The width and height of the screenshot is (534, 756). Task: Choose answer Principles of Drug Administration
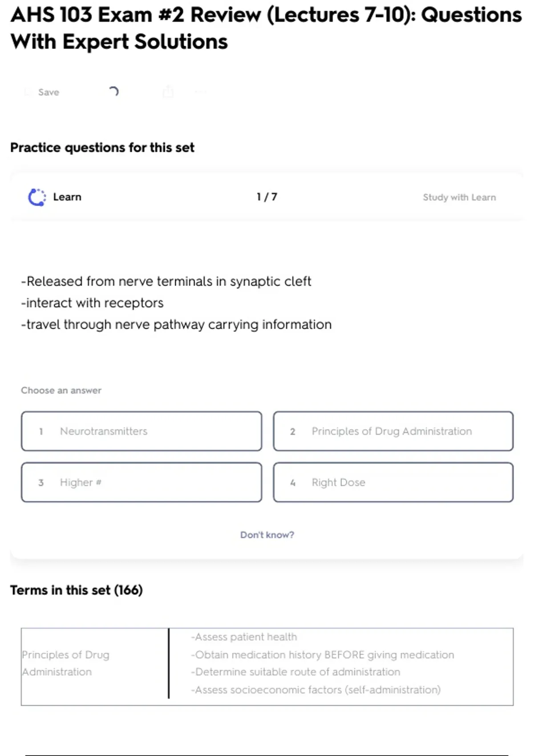(393, 431)
